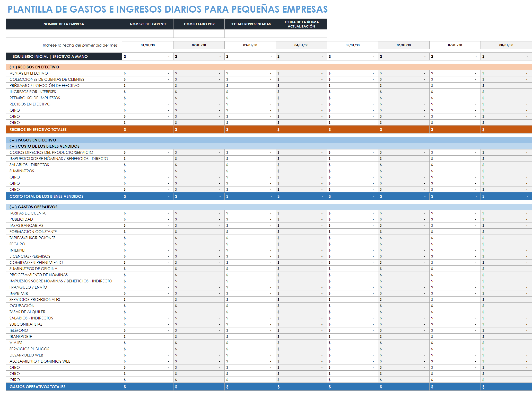Click the SUMINISTROS row label
Image resolution: width=532 pixels, height=393 pixels.
pos(22,171)
